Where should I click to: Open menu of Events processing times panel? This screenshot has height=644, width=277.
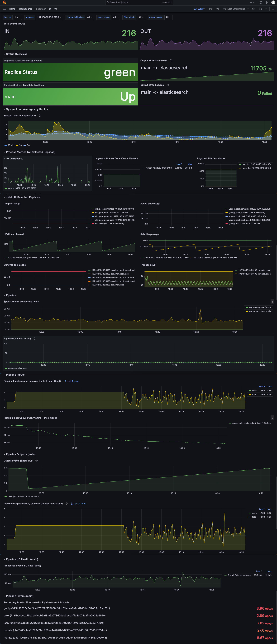coord(272,302)
